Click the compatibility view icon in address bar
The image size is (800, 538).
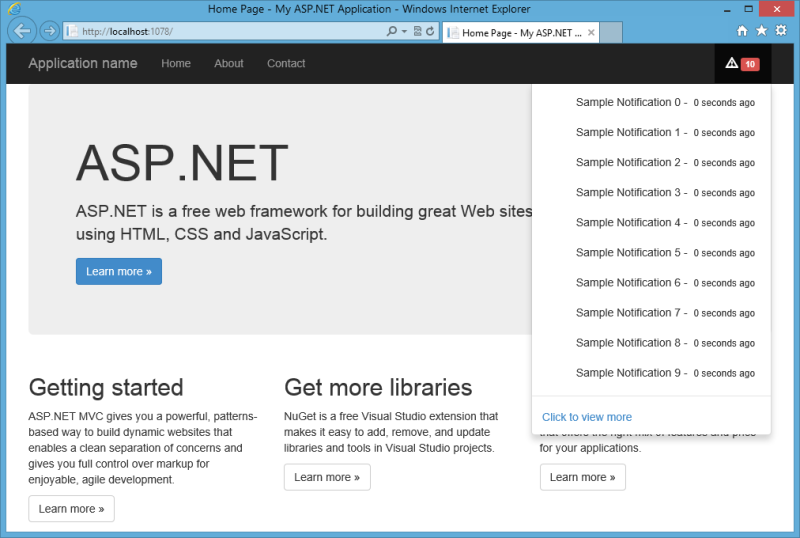coord(417,31)
